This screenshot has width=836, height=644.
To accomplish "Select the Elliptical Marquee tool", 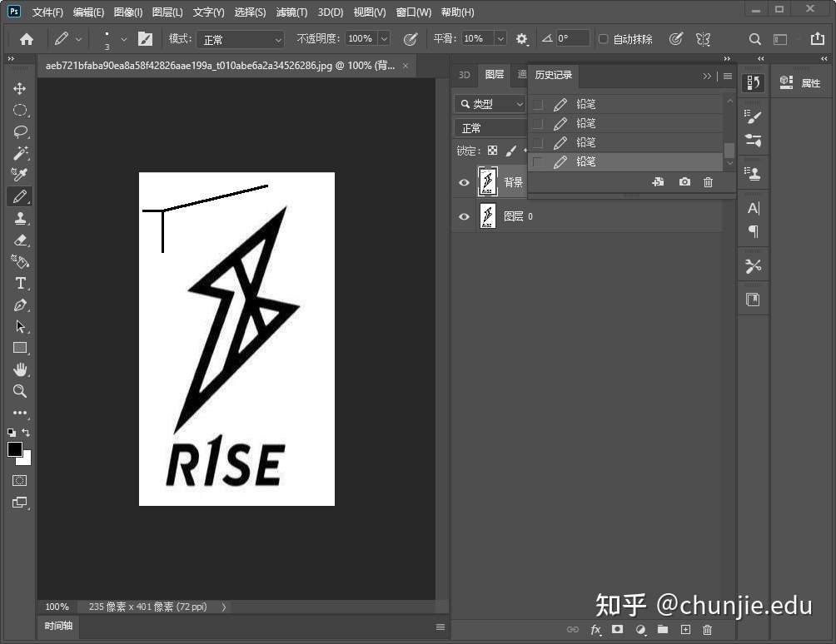I will [x=20, y=111].
